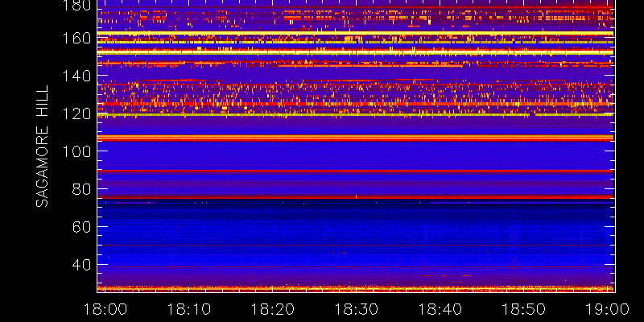644x322 pixels.
Task: Click the 40 frequency axis value
Action: [80, 265]
